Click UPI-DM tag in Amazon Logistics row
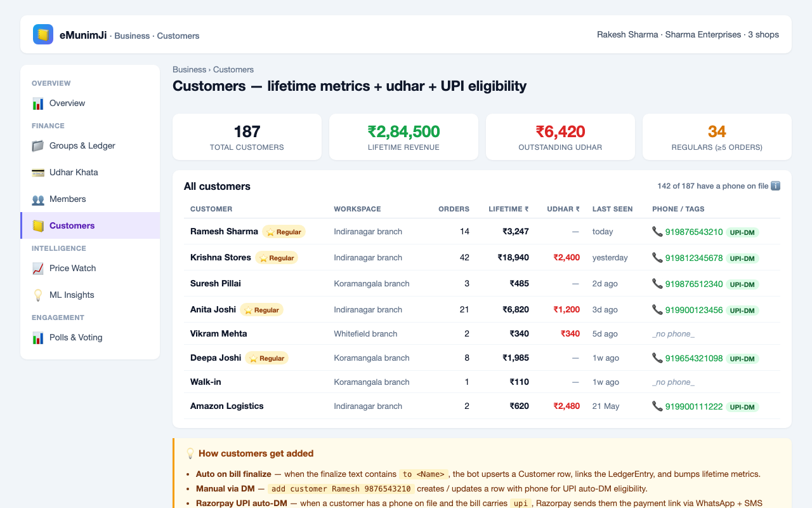 click(x=742, y=407)
